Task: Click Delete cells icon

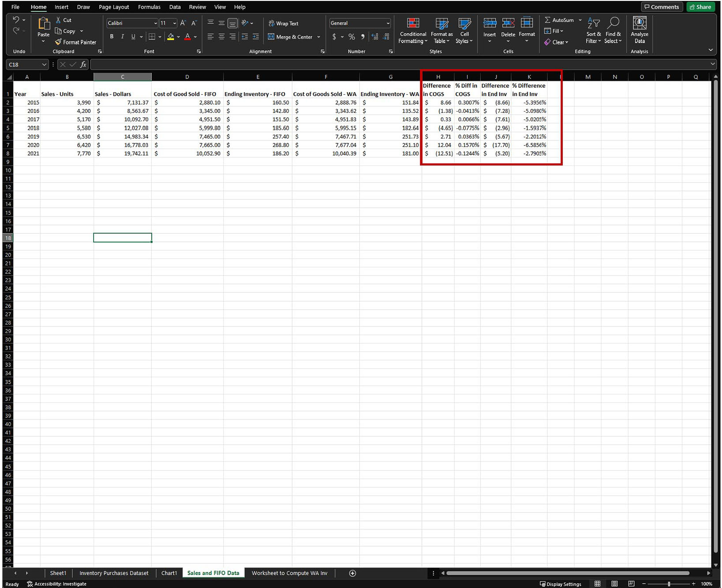Action: pos(508,23)
